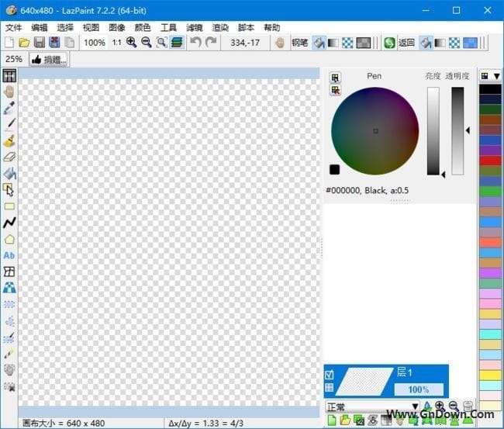This screenshot has width=504, height=429.
Task: Open the palette options dropdown arrow
Action: (x=496, y=76)
